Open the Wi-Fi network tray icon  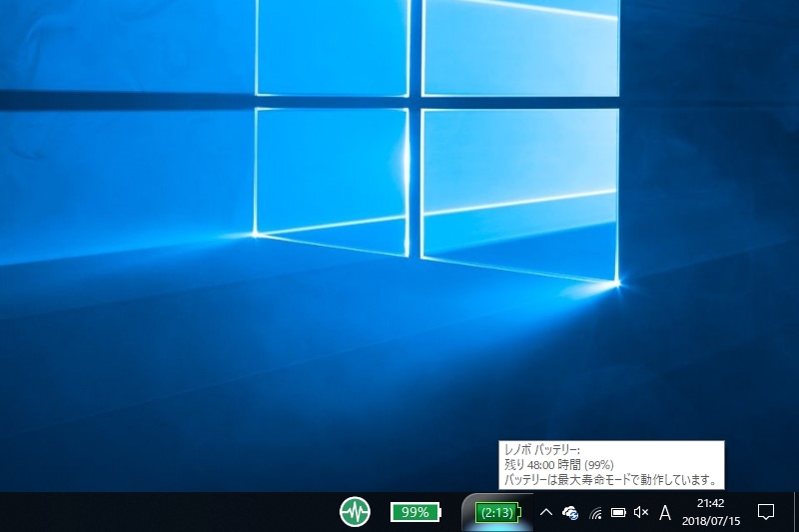(x=594, y=513)
